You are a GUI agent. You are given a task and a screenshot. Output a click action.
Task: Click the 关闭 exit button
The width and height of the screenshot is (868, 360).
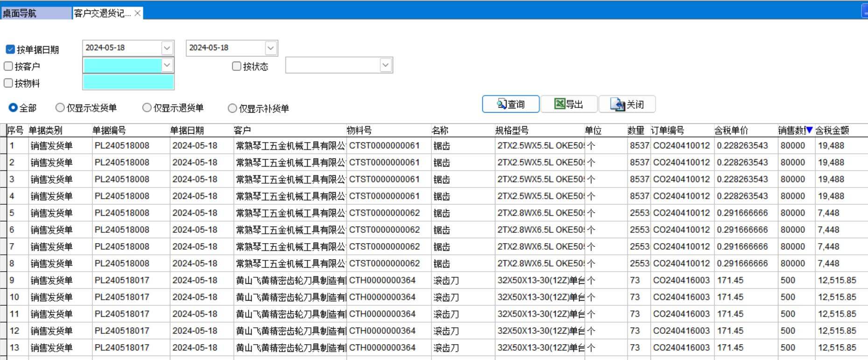[627, 104]
